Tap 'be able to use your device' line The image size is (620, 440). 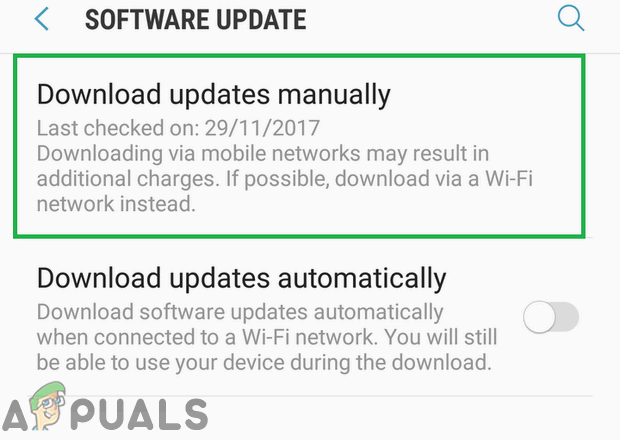(264, 362)
